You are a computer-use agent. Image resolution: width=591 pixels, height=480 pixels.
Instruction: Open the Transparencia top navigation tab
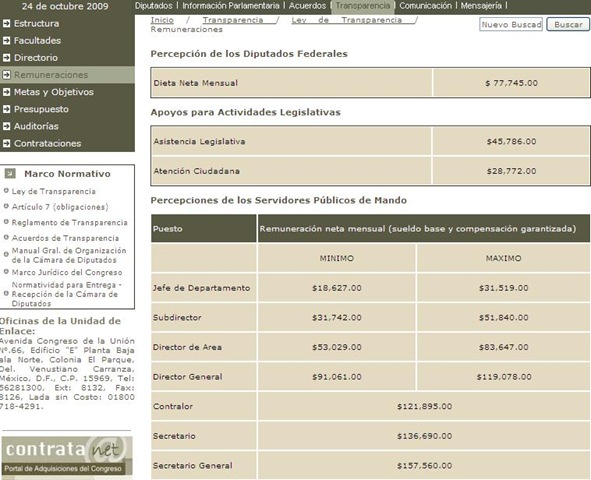coord(363,6)
